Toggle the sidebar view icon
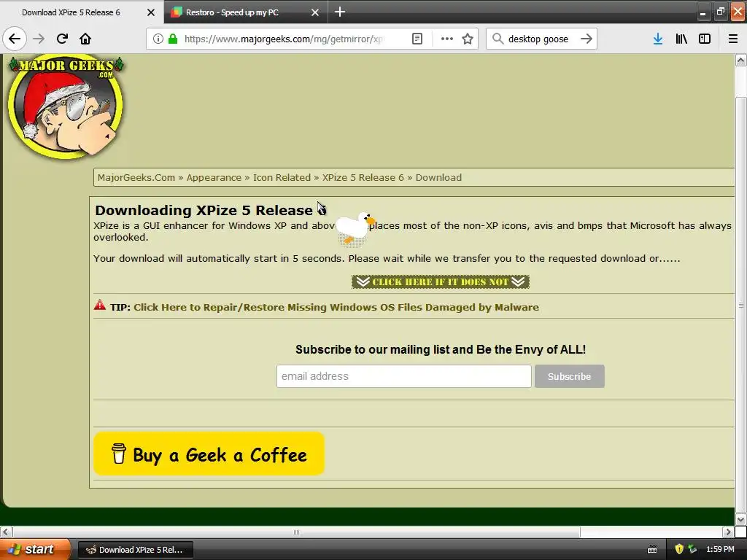747x560 pixels. 705,39
